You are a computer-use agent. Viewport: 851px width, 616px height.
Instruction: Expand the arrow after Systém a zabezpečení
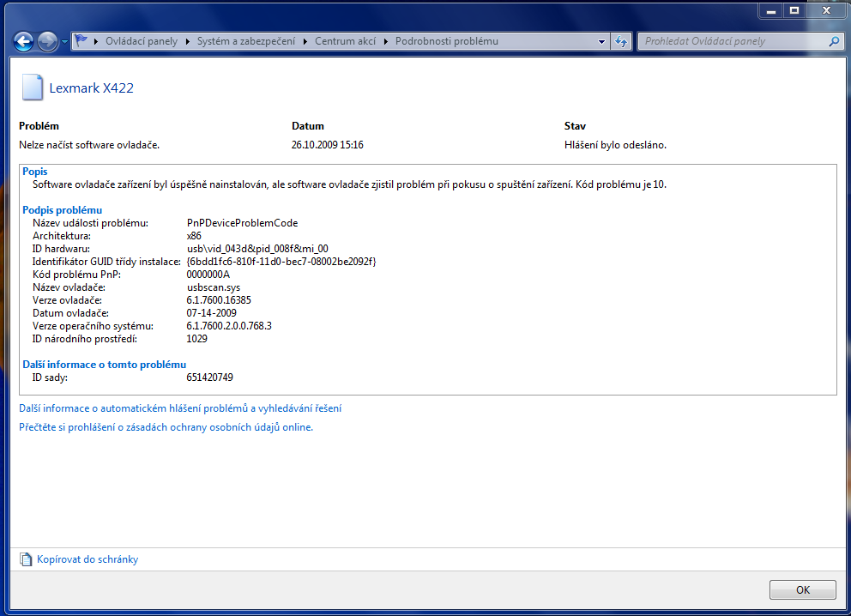click(306, 41)
